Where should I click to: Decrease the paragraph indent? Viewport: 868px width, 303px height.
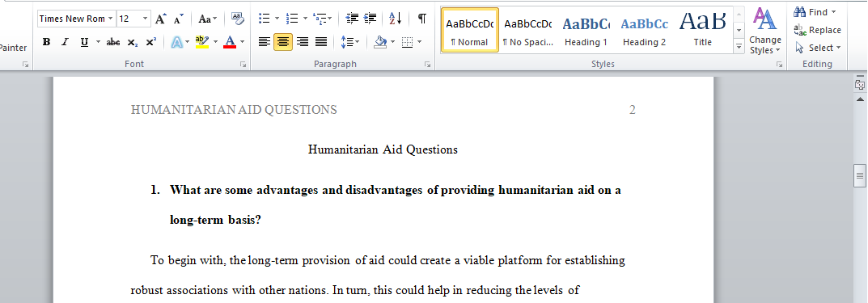click(352, 19)
